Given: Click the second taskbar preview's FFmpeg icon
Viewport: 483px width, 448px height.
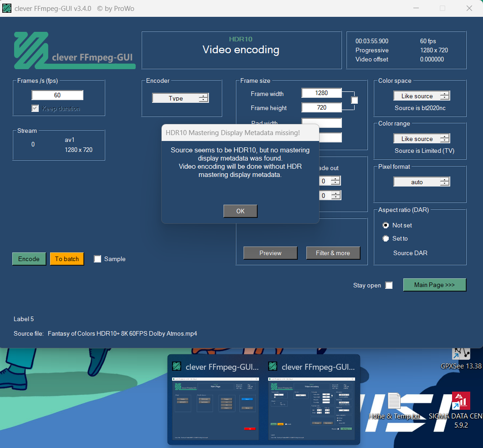Looking at the screenshot, I should [273, 366].
